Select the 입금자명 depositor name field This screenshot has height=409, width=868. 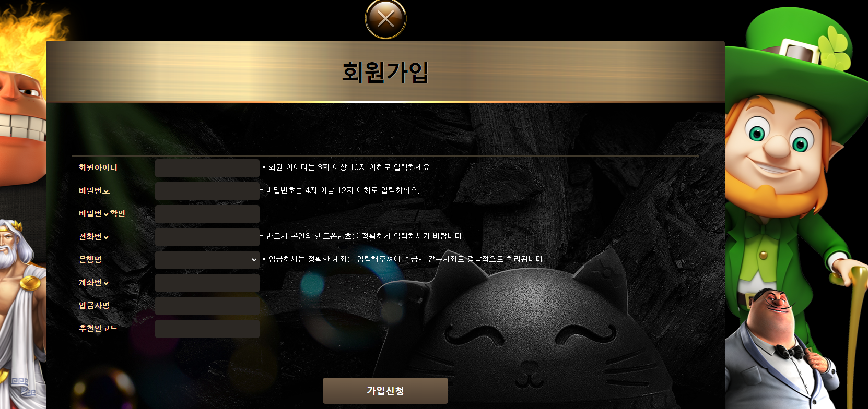click(x=207, y=306)
